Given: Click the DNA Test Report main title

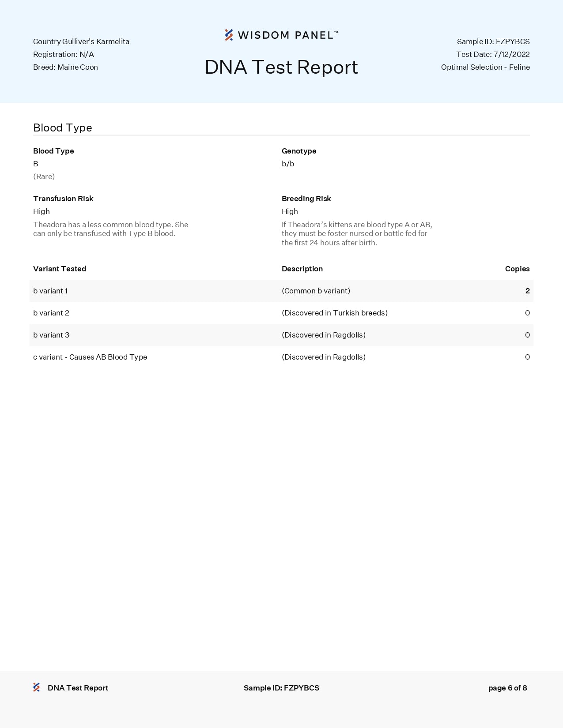Looking at the screenshot, I should click(x=281, y=68).
